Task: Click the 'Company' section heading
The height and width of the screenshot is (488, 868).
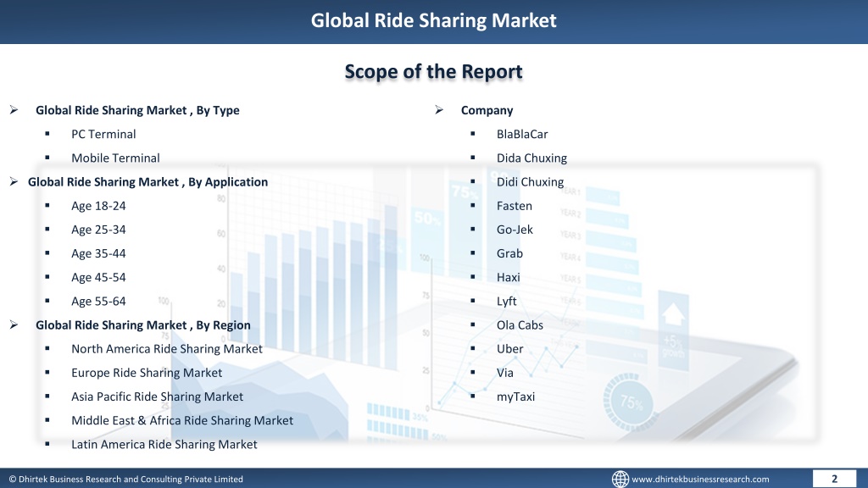Action: (x=487, y=110)
